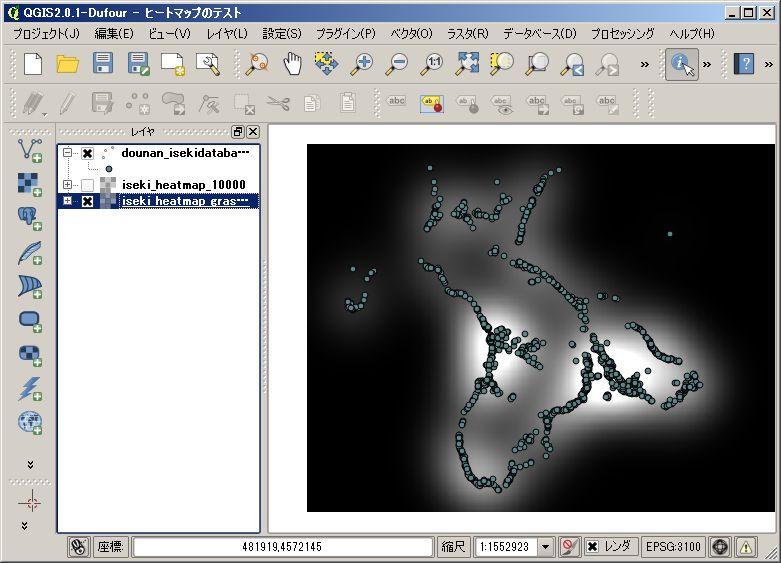Click the Zoom to Selection icon
Viewport: 781px width, 563px height.
click(502, 64)
